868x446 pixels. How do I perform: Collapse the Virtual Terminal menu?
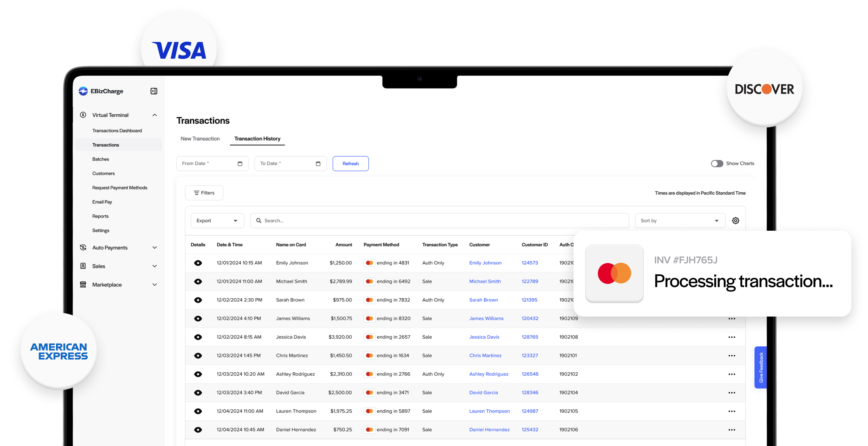[155, 115]
